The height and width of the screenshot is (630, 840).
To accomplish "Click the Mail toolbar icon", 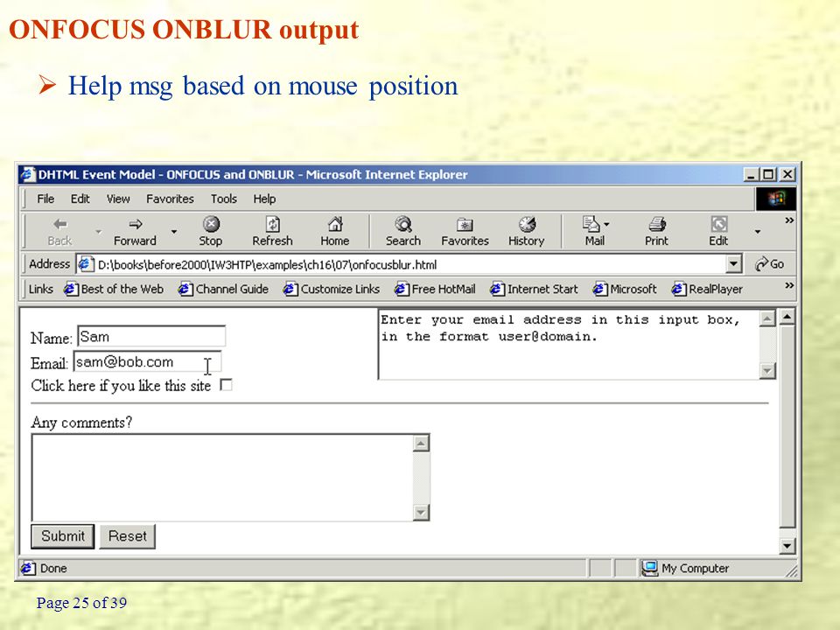I will 591,224.
